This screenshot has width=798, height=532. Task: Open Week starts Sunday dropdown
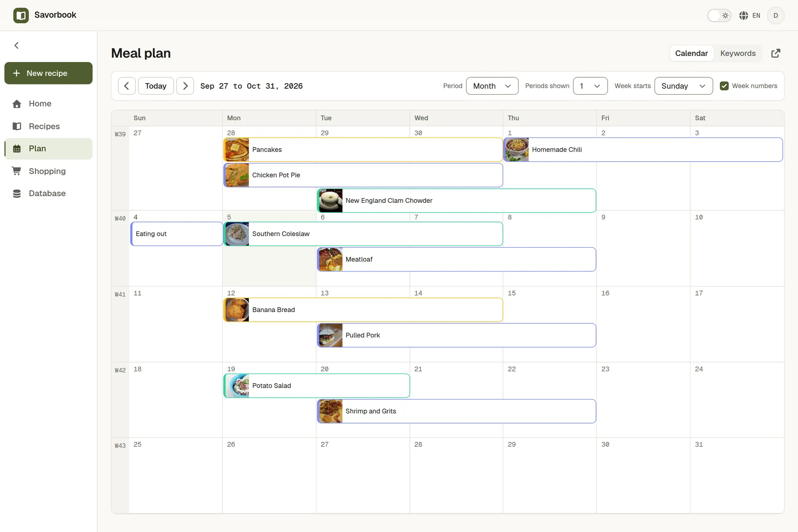pos(683,86)
